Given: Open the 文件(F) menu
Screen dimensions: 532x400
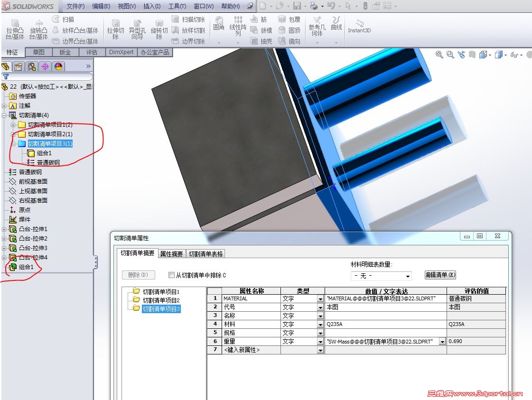Looking at the screenshot, I should tap(75, 6).
